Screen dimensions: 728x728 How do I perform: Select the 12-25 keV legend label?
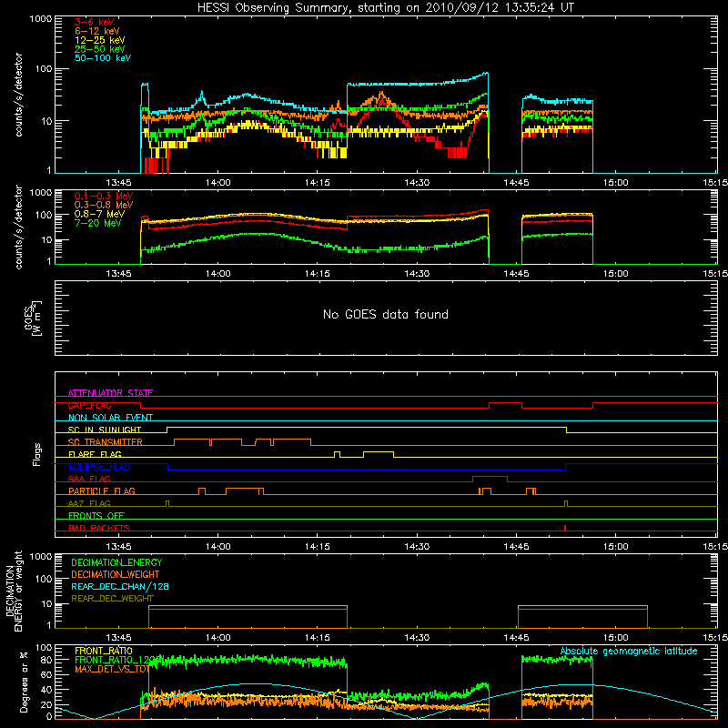click(100, 40)
